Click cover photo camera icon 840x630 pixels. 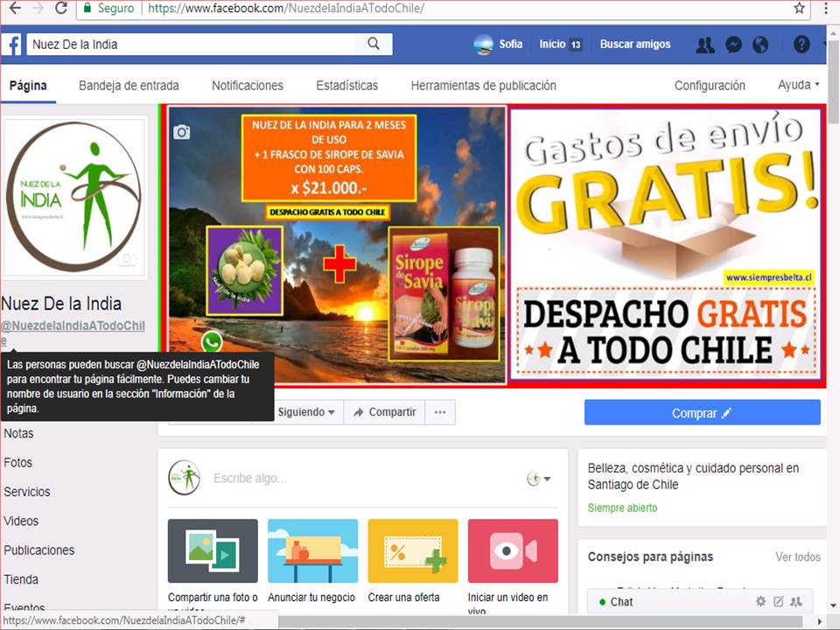click(181, 132)
